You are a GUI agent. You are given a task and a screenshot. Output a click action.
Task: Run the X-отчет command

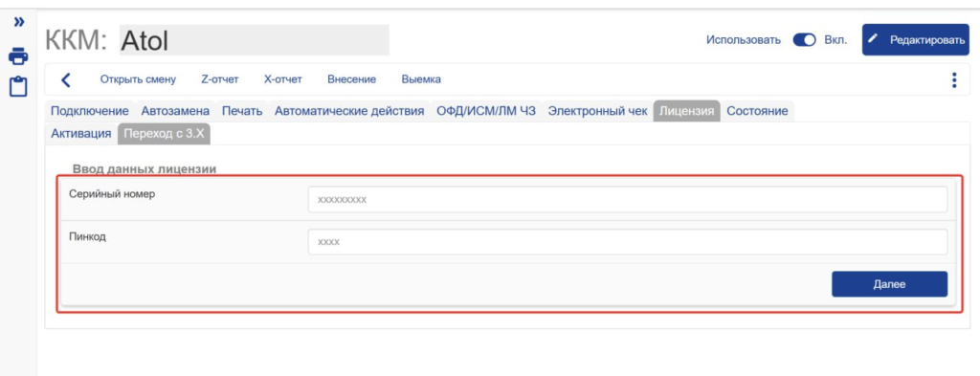[x=283, y=79]
